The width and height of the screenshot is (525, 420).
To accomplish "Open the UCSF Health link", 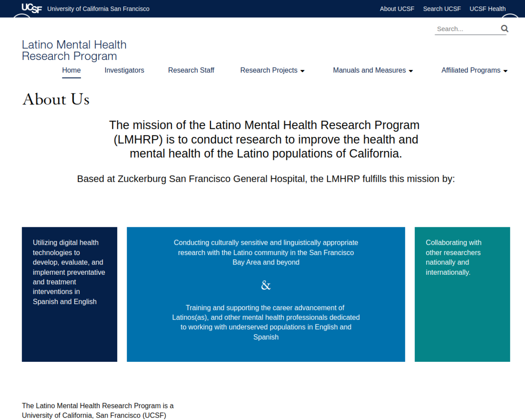I will [487, 9].
